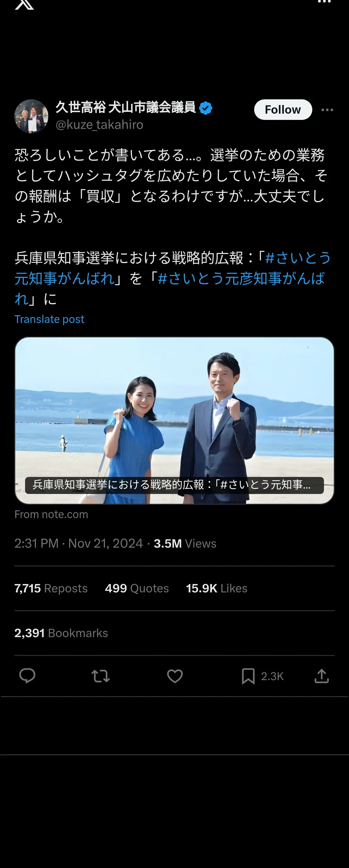The image size is (349, 868).
Task: View the 15.9K Likes count
Action: pos(217,588)
